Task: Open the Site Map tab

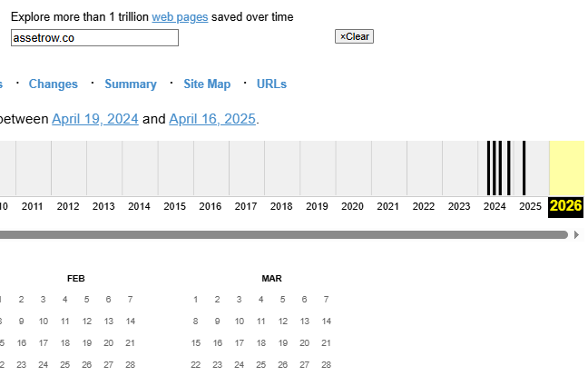Action: (x=207, y=84)
